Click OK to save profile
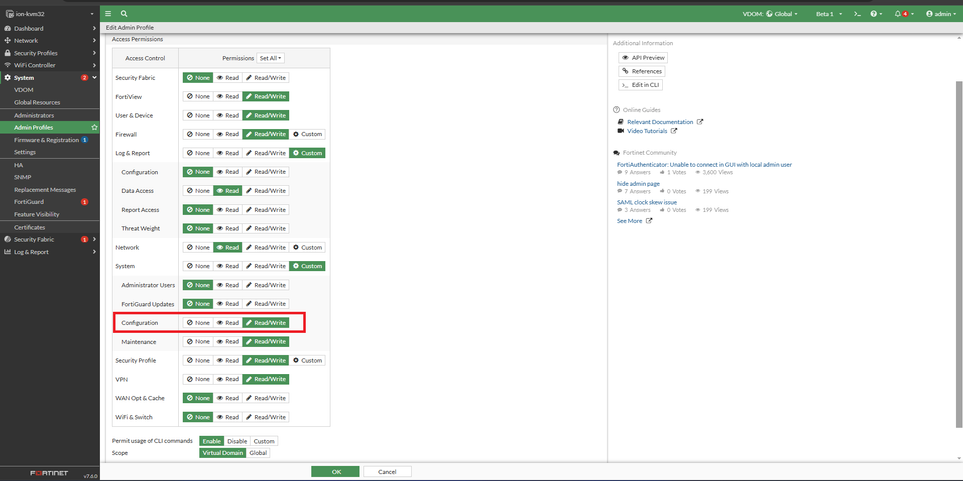 335,472
